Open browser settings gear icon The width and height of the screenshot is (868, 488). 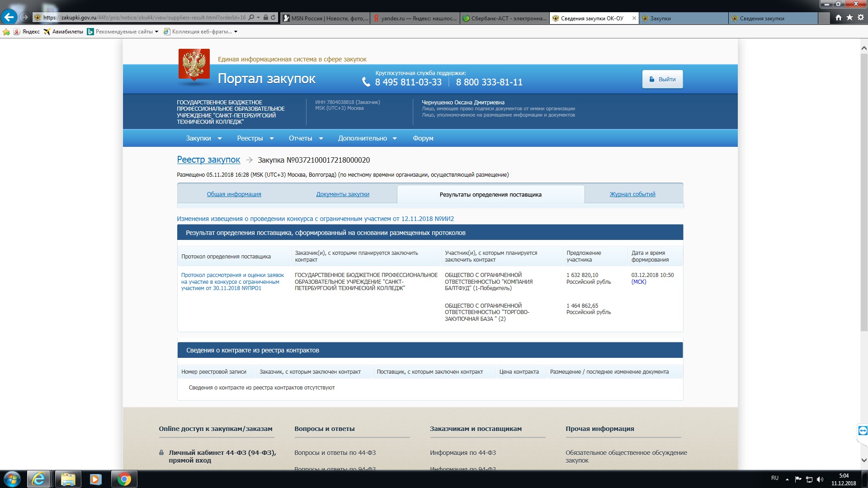860,18
